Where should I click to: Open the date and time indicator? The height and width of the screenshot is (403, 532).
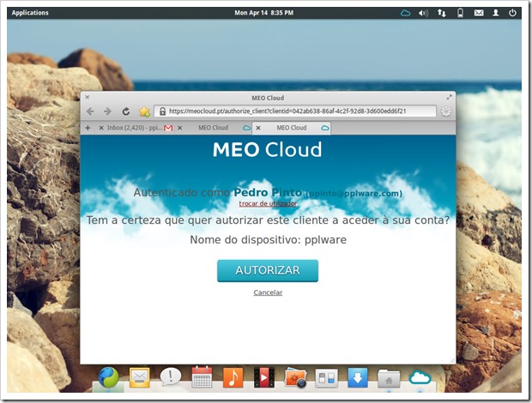(264, 13)
